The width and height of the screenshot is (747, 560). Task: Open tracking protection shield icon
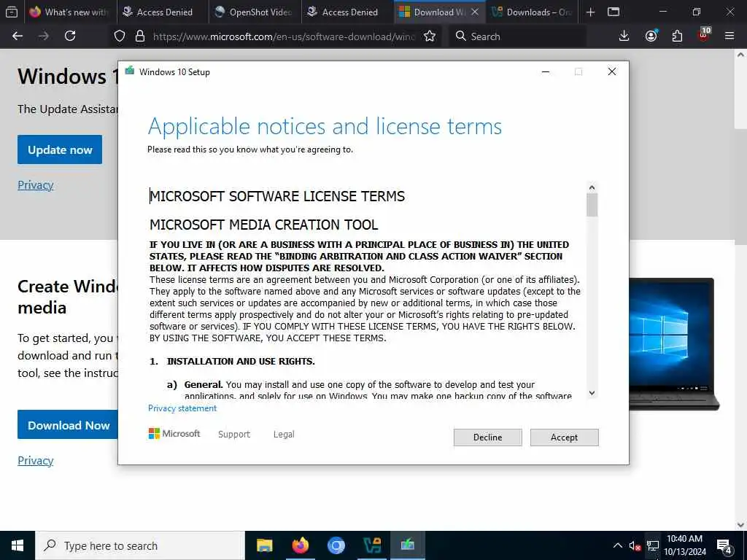pos(120,36)
